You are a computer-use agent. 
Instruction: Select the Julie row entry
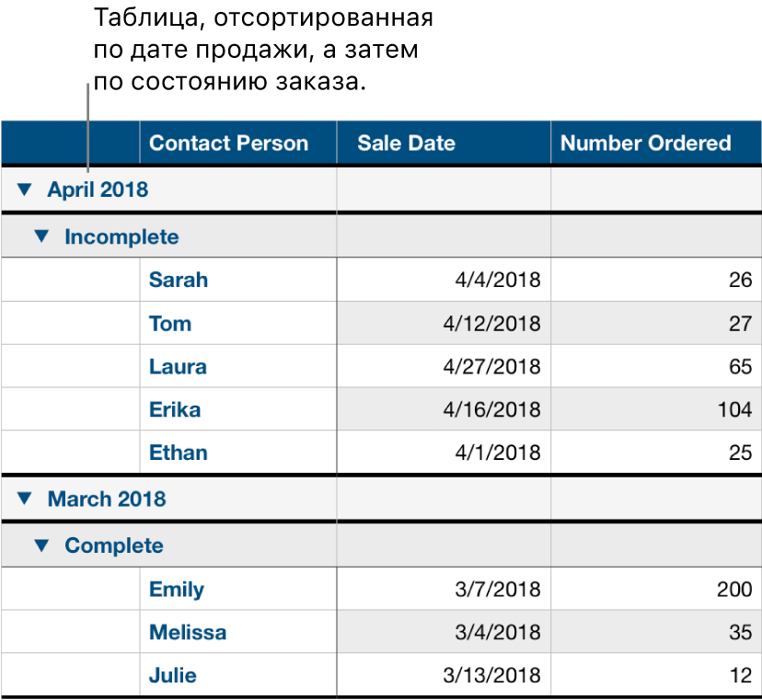pyautogui.click(x=172, y=675)
